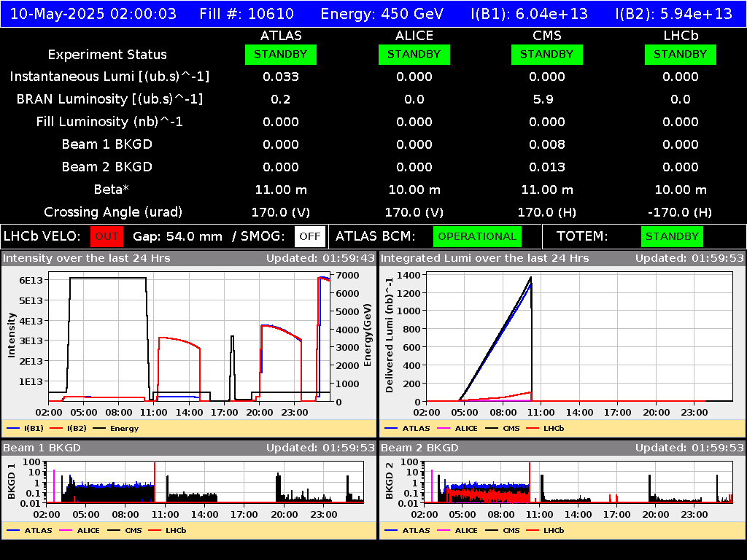747x560 pixels.
Task: Click ATLAS Beta* value 11.00 m
Action: point(281,190)
